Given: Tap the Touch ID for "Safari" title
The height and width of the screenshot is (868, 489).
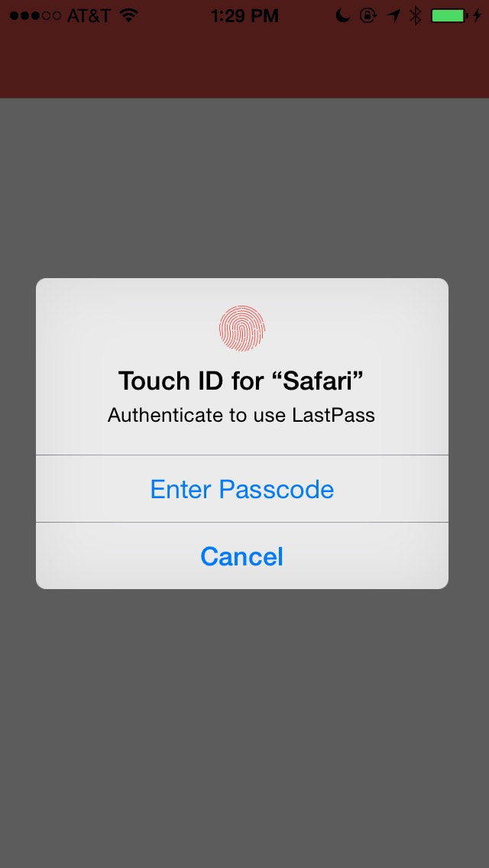Looking at the screenshot, I should pyautogui.click(x=241, y=381).
